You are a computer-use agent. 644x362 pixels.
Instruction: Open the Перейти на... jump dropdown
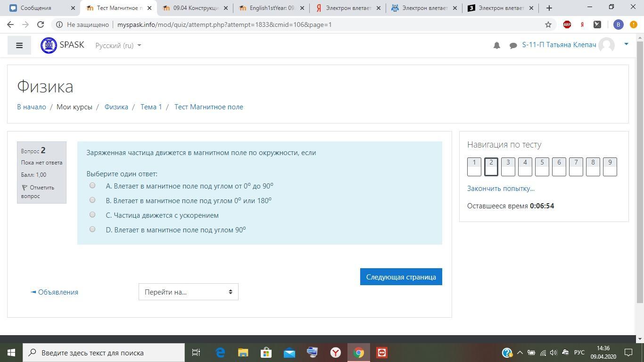click(189, 292)
